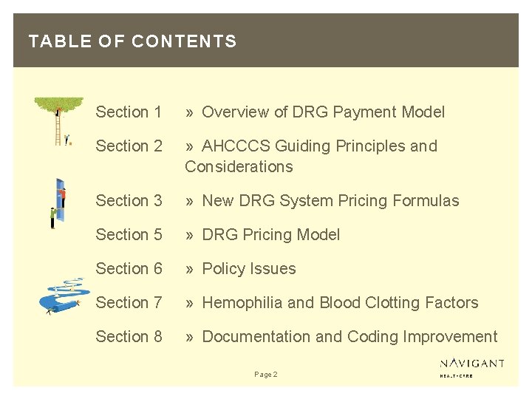
Task: Select the Section 5 label
Action: (129, 235)
